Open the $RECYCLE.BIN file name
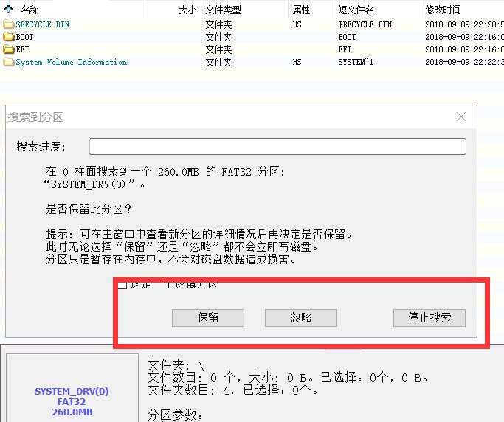The image size is (504, 422). click(x=42, y=24)
